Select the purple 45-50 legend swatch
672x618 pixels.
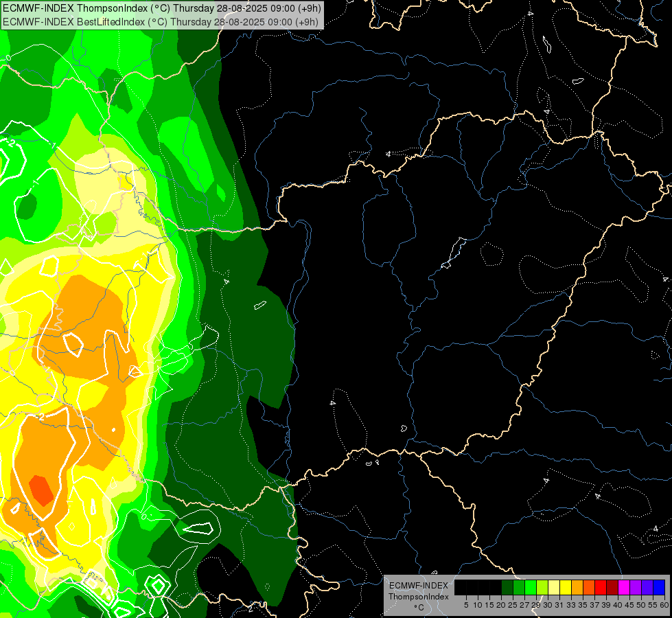pos(636,587)
